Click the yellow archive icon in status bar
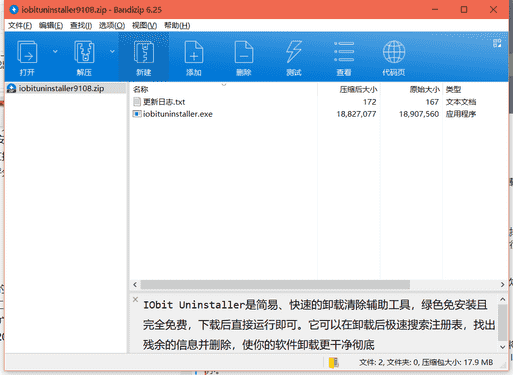This screenshot has height=375, width=513. point(334,363)
